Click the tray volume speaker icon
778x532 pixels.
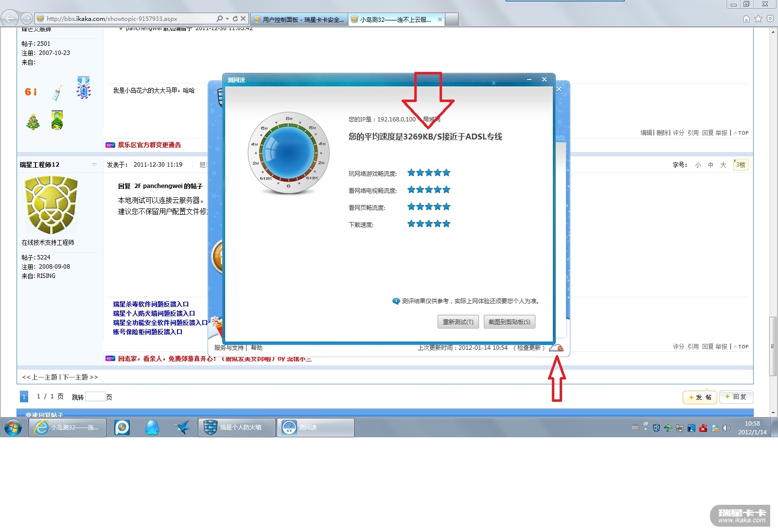click(x=726, y=428)
